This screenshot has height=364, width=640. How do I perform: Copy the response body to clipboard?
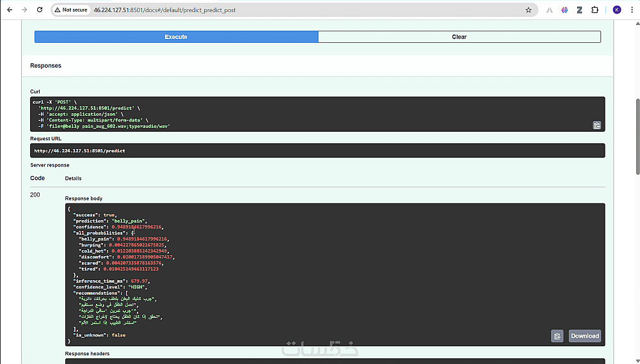(x=557, y=336)
